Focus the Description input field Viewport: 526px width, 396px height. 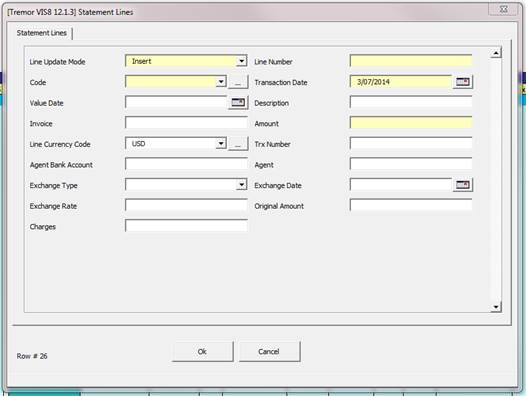pos(411,102)
